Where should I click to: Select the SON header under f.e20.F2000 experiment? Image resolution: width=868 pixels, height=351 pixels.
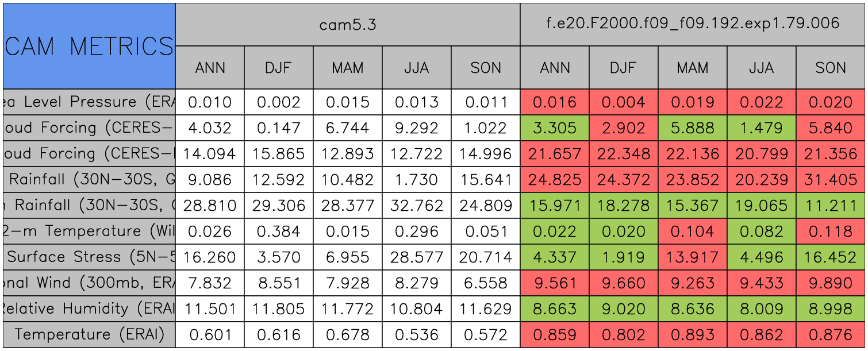(x=831, y=68)
